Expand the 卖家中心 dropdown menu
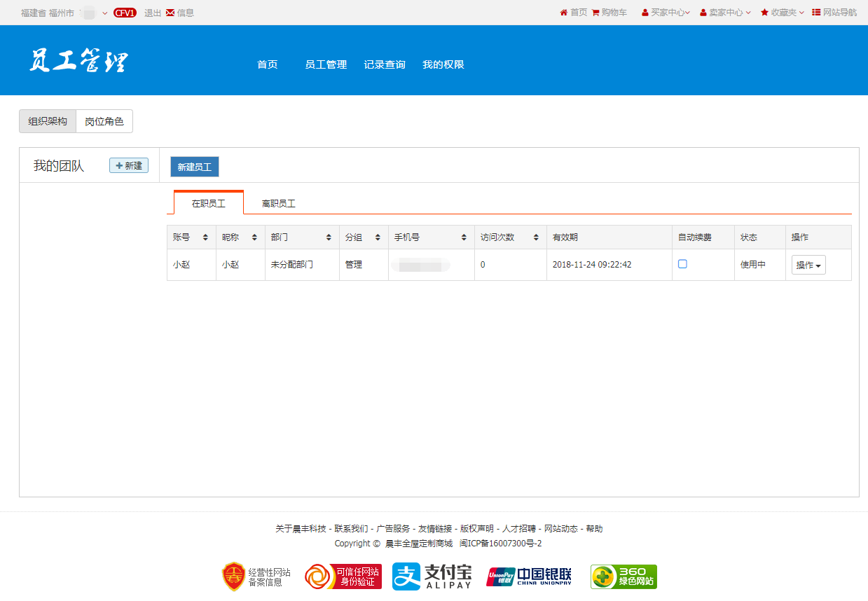868x601 pixels. pos(725,13)
